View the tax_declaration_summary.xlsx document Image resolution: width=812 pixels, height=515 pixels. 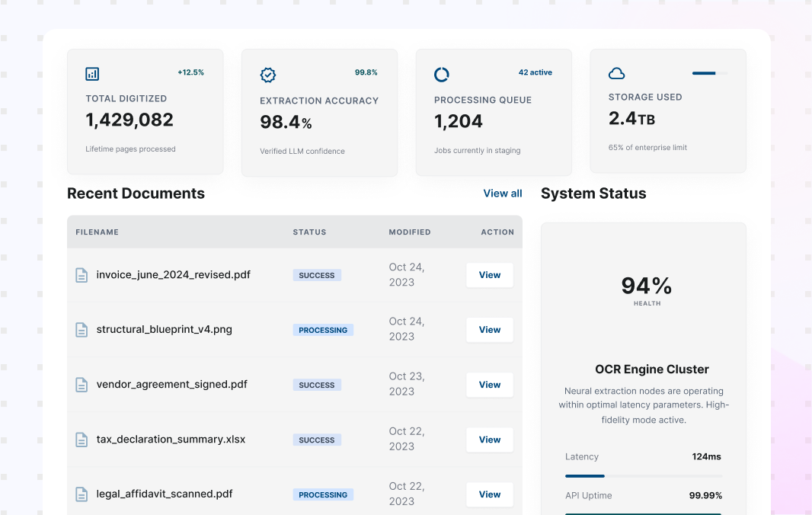(489, 440)
